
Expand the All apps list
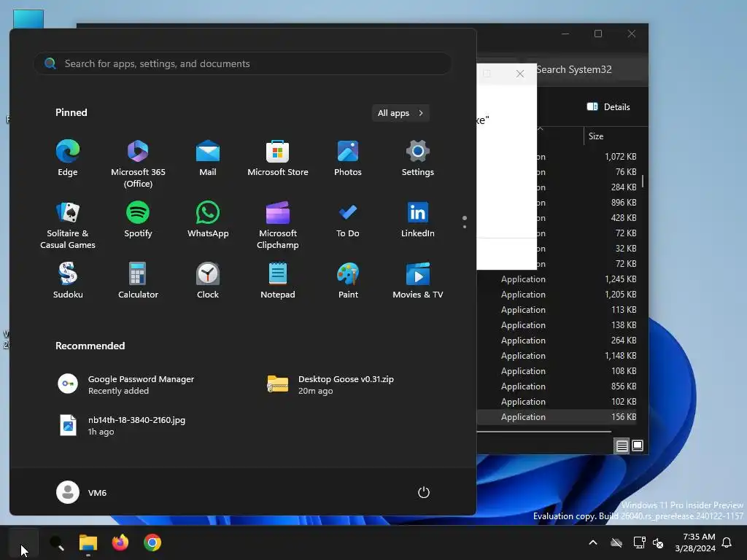pos(400,113)
